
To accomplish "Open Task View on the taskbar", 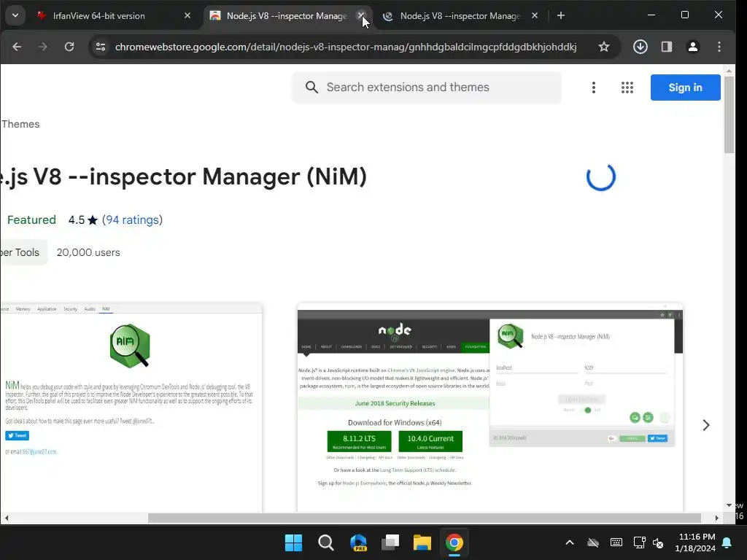I will tap(390, 542).
